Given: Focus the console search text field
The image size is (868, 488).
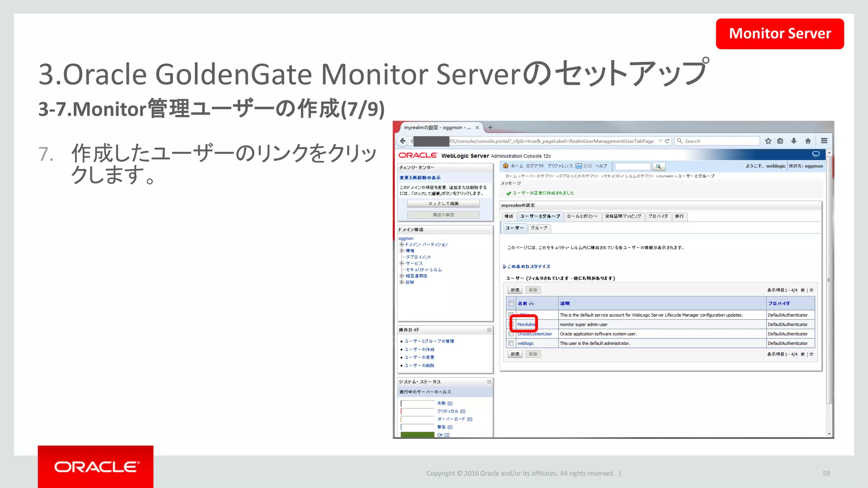Looking at the screenshot, I should click(x=633, y=166).
